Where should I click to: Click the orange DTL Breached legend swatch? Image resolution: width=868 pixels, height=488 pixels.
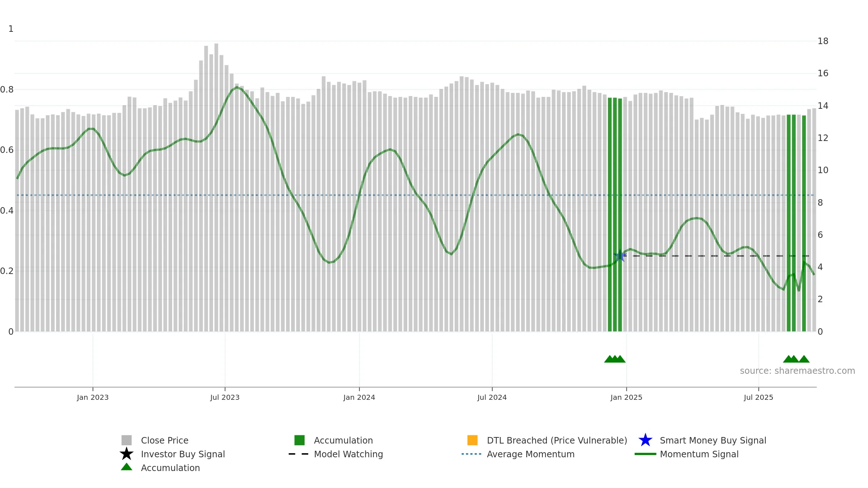(472, 440)
